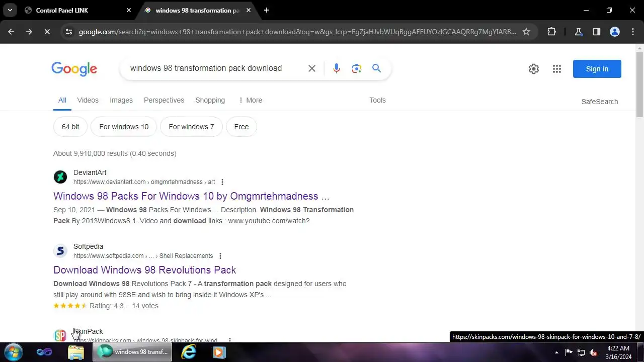Open Google quick settings gear
This screenshot has width=644, height=362.
(x=534, y=69)
